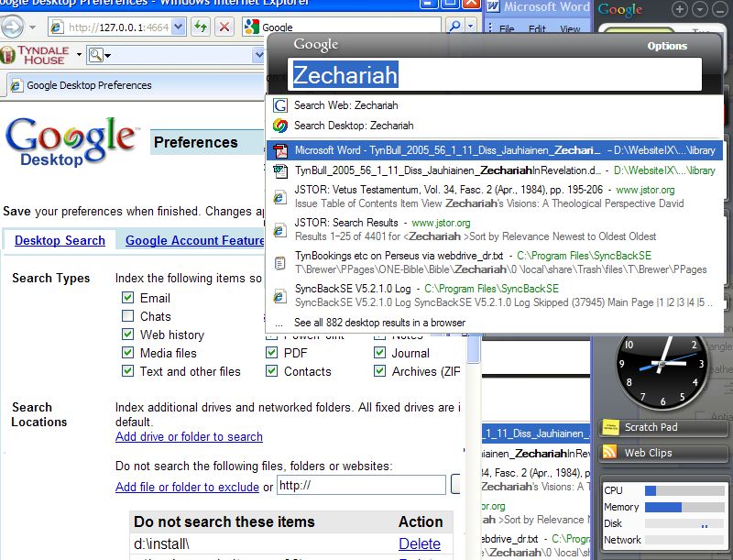Click the Google logo in the sidebar header
Viewport: 733px width, 560px height.
tap(620, 9)
